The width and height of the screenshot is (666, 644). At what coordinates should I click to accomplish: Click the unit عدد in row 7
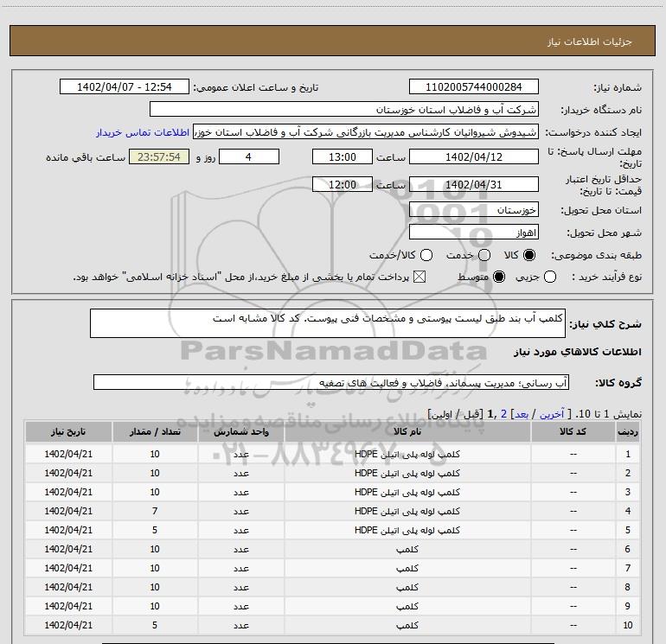(x=240, y=568)
